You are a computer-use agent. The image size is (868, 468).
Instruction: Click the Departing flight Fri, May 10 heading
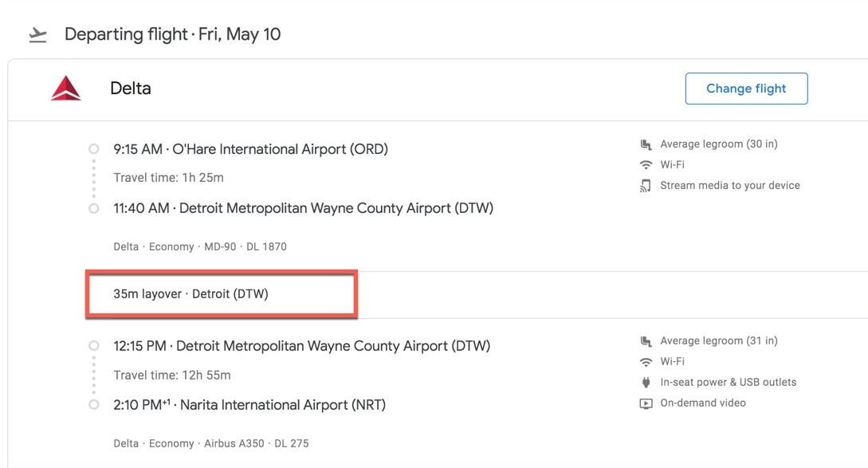pyautogui.click(x=172, y=34)
